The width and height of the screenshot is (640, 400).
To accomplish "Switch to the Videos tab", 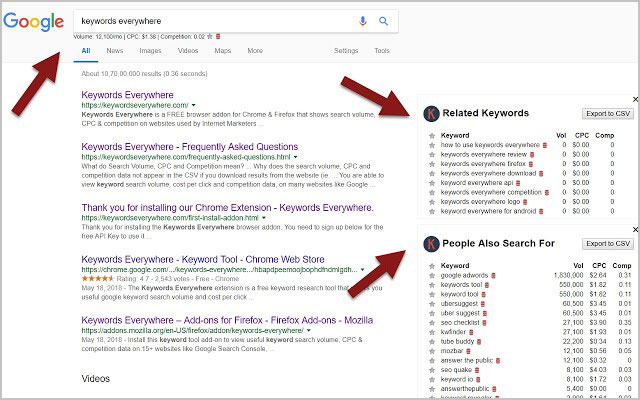I will coord(188,51).
